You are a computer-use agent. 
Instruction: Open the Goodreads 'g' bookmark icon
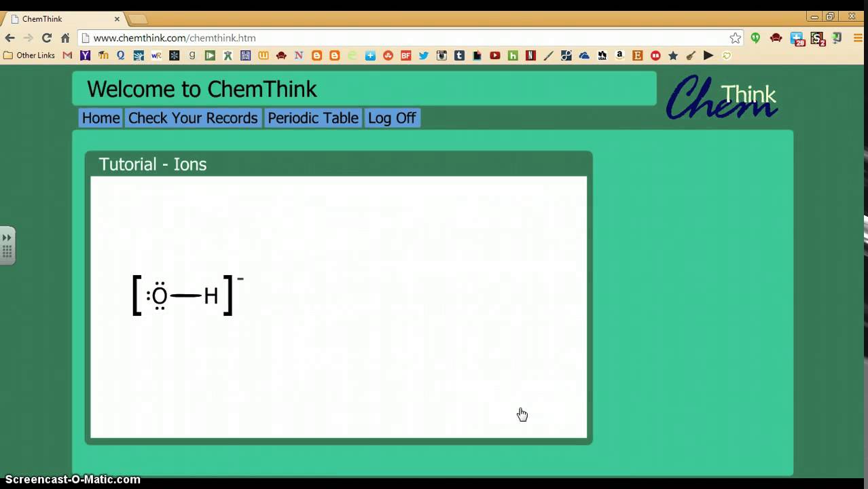click(x=192, y=56)
